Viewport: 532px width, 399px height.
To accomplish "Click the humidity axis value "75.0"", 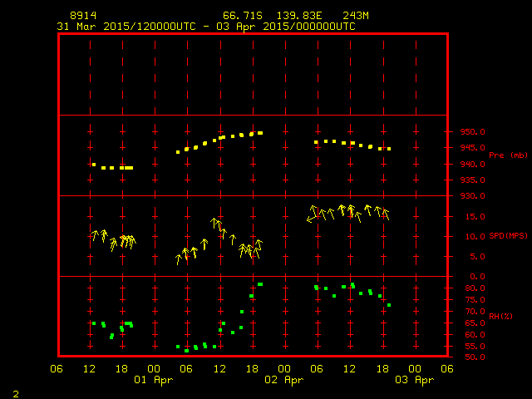I will (x=475, y=299).
